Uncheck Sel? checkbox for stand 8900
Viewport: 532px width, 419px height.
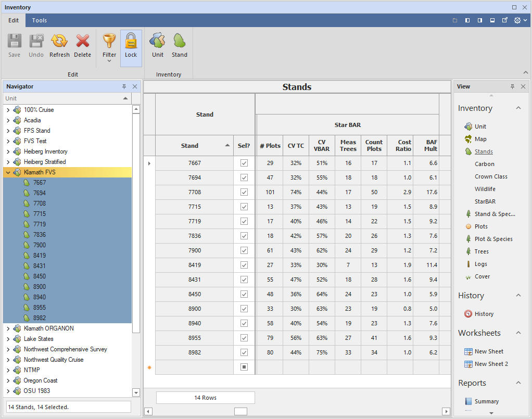point(244,309)
